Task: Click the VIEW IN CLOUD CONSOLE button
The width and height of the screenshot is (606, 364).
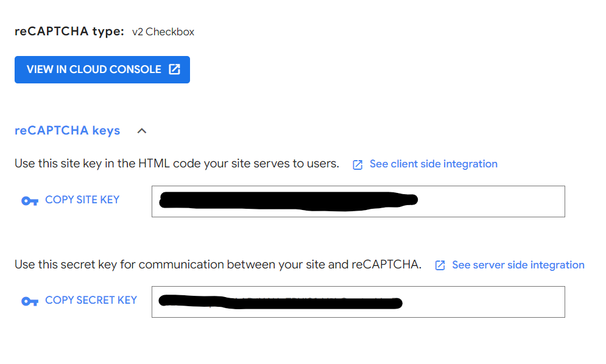Action: (102, 69)
